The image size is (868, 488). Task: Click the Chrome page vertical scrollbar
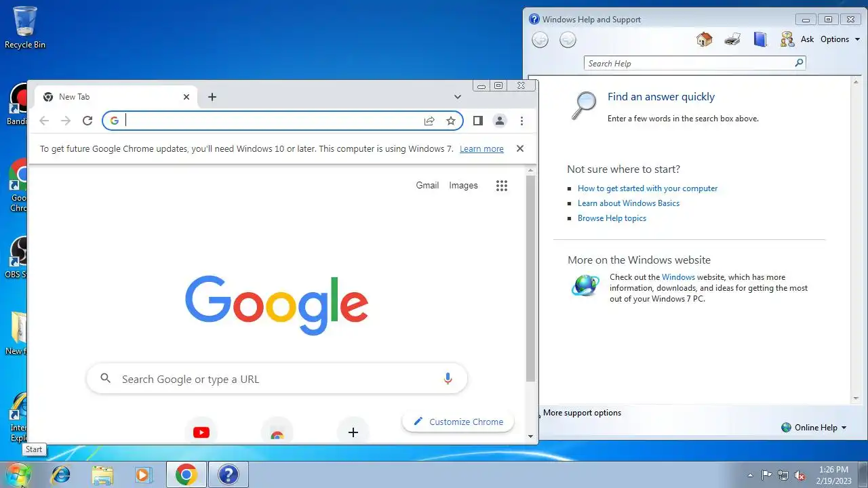click(x=530, y=278)
